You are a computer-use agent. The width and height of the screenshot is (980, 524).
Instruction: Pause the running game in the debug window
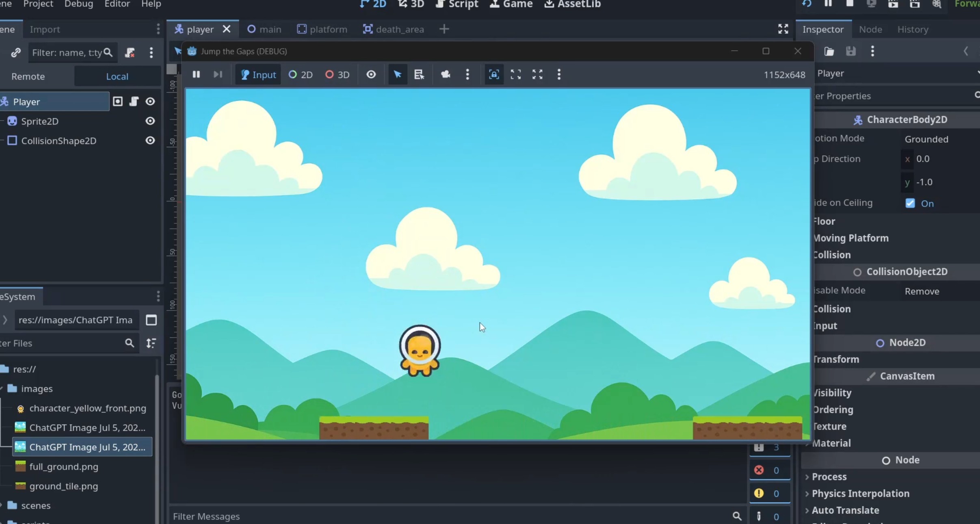pos(196,74)
